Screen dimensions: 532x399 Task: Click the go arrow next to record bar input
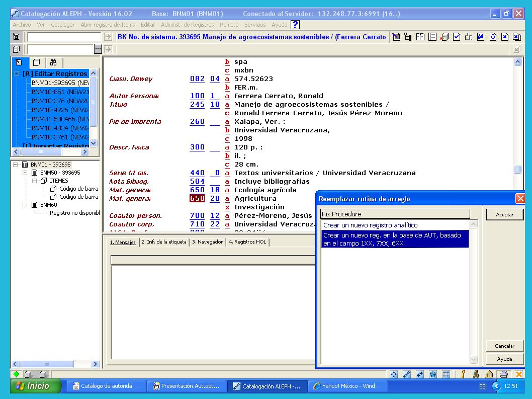tap(108, 37)
